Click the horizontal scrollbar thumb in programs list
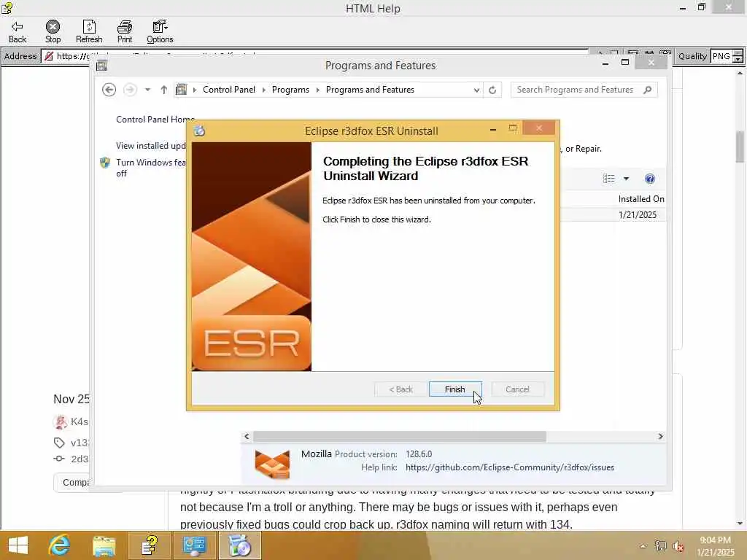 [399, 436]
